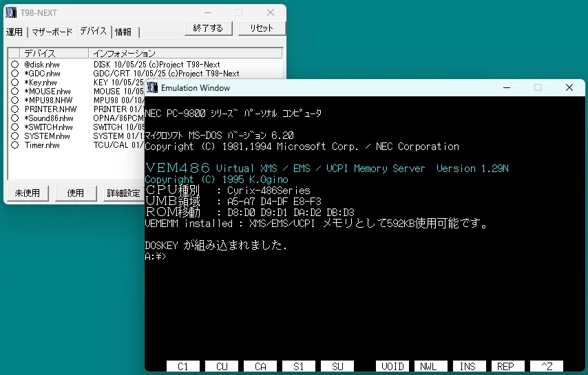Minimize the T98-NEXT window
The width and height of the screenshot is (588, 375).
[208, 13]
